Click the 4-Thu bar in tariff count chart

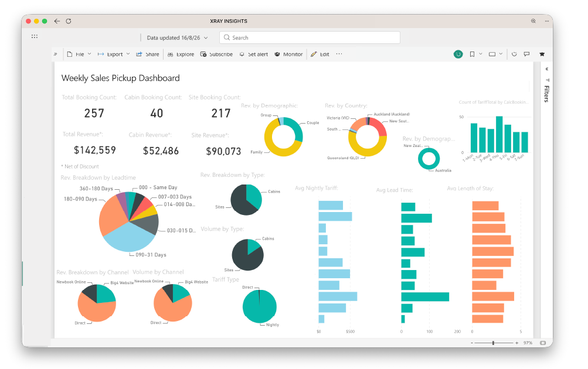[499, 134]
